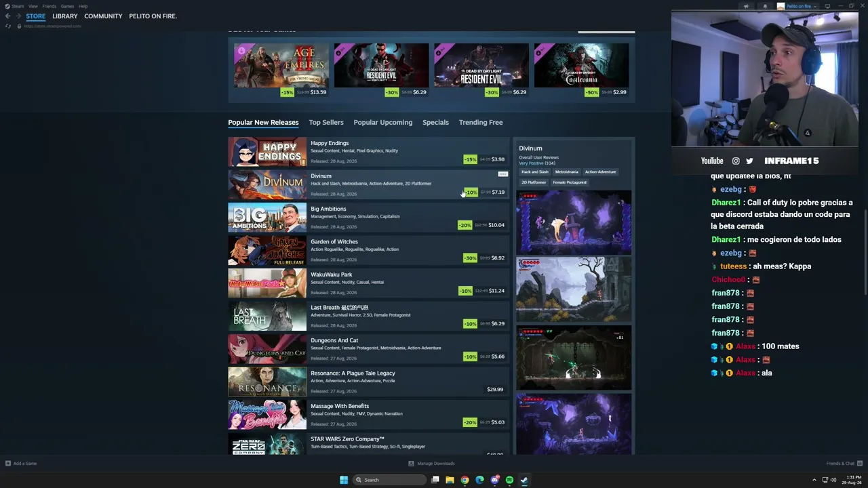Open Task View on the taskbar

click(x=435, y=480)
